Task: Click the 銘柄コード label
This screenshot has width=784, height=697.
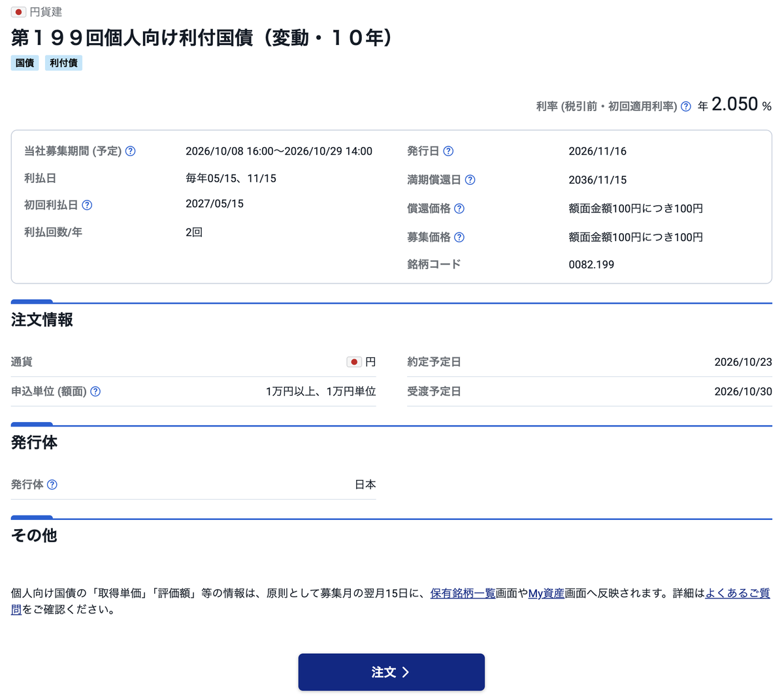Action: [434, 264]
